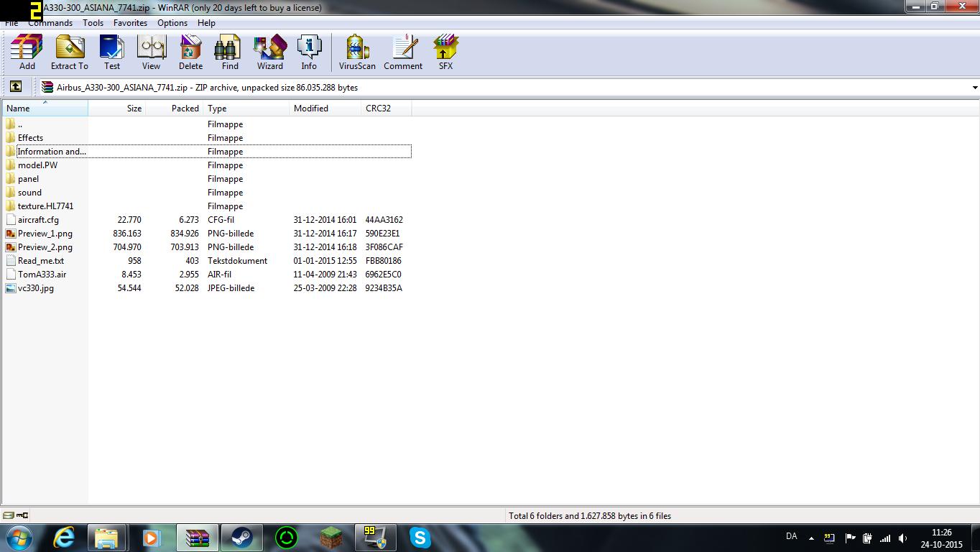Go up one level with arrow button
This screenshot has width=980, height=552.
coord(15,87)
